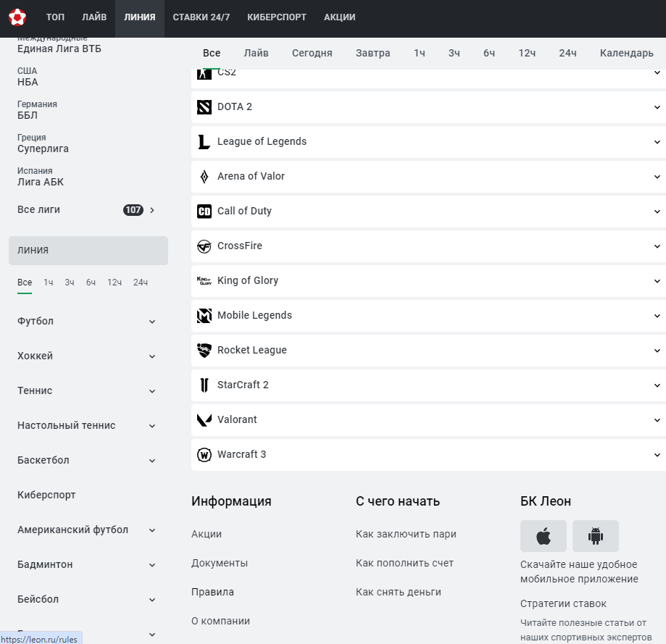This screenshot has height=644, width=666.
Task: Open the Единая Лига ВТБ league
Action: click(59, 49)
